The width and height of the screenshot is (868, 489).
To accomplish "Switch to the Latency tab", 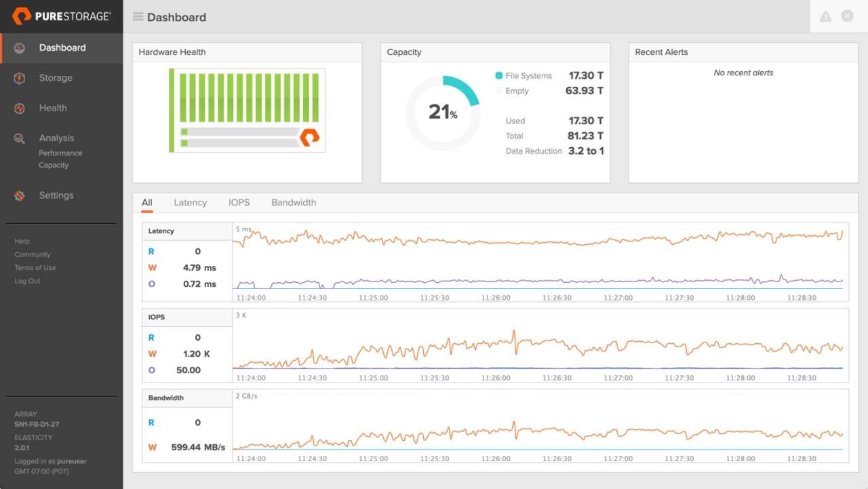I will pos(190,202).
